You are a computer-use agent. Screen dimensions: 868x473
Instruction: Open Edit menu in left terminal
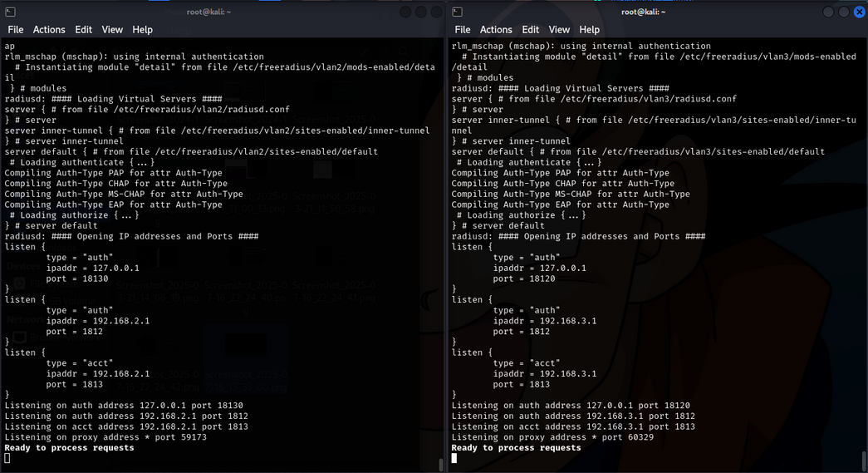tap(84, 29)
